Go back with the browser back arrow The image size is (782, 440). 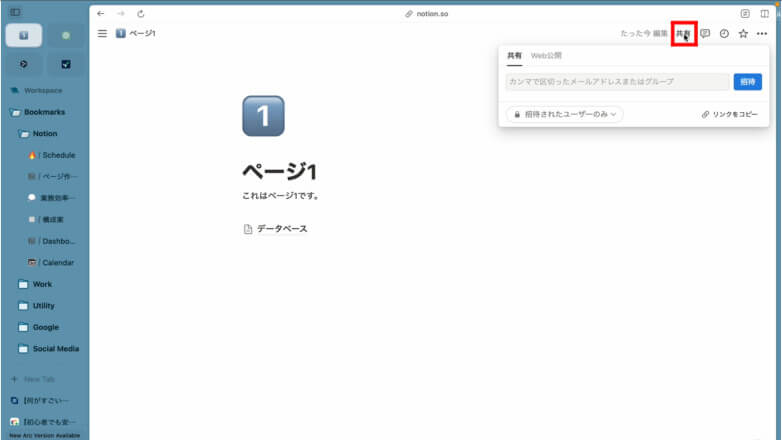click(101, 13)
